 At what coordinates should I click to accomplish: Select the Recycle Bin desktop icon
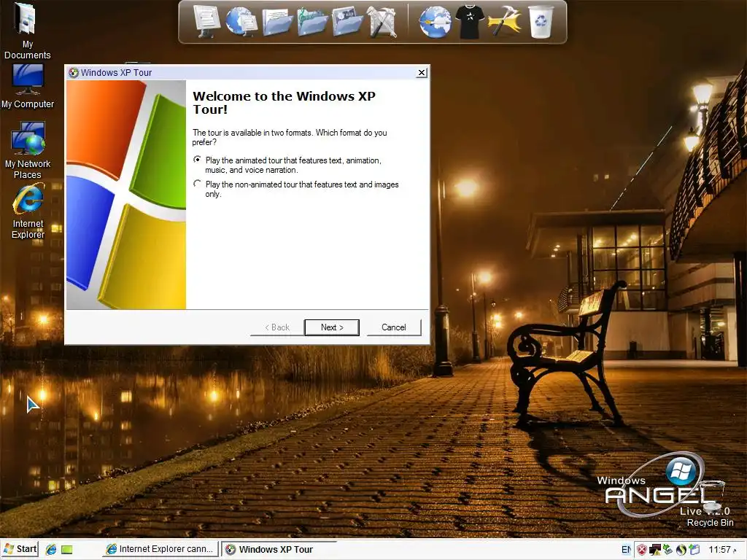tap(710, 505)
